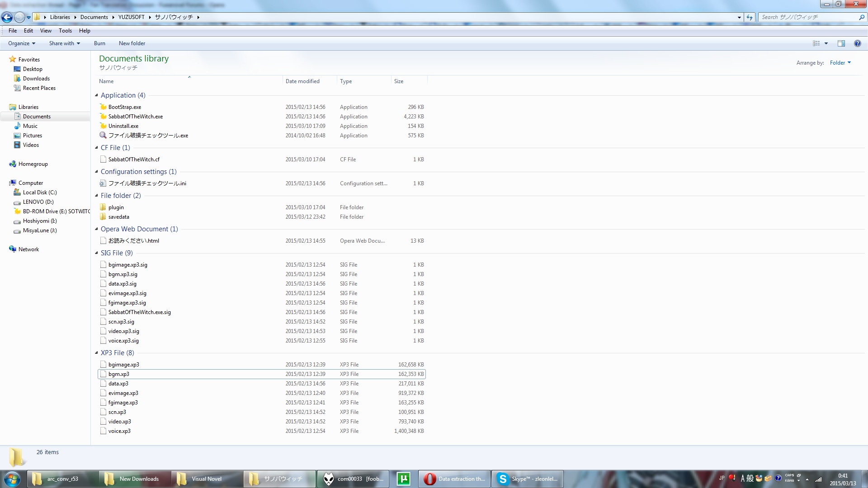Open Desktop in Favorites
Screen dimensions: 868x488
33,69
